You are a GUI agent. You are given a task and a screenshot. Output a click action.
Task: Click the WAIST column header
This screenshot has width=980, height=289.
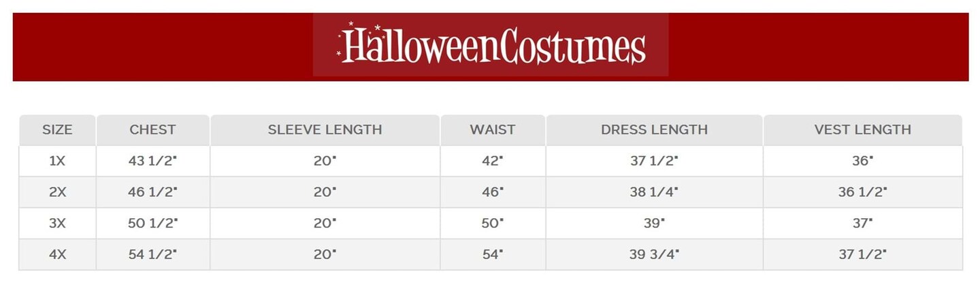click(x=492, y=130)
